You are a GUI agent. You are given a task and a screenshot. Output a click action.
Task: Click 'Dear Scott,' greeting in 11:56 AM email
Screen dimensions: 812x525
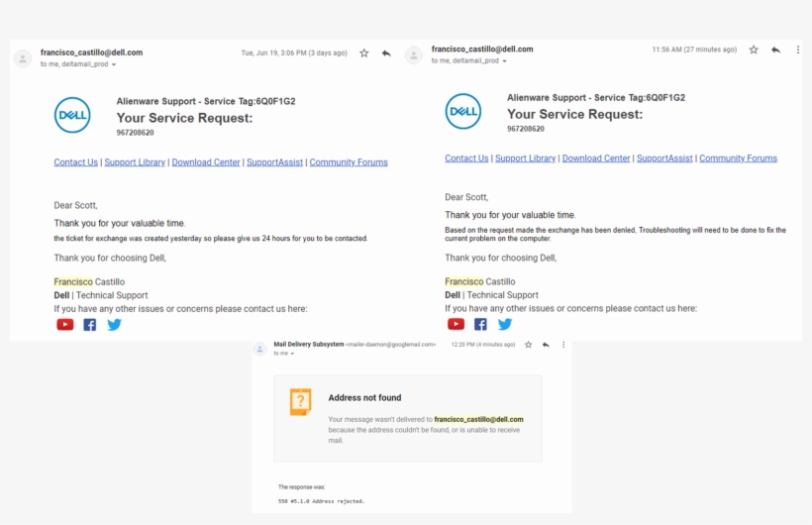click(x=466, y=197)
